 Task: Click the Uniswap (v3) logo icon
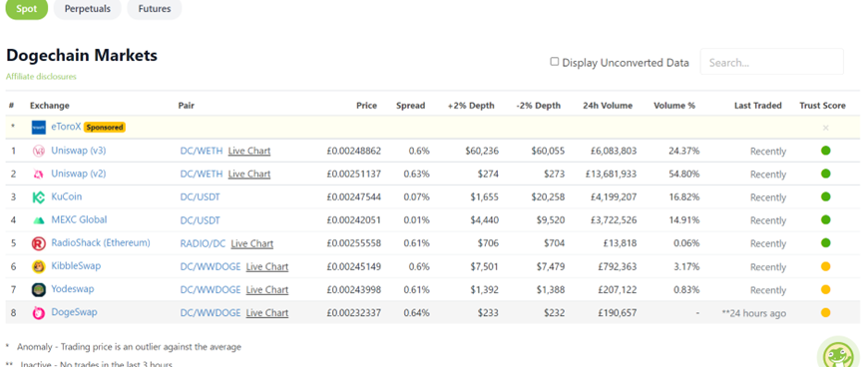38,151
